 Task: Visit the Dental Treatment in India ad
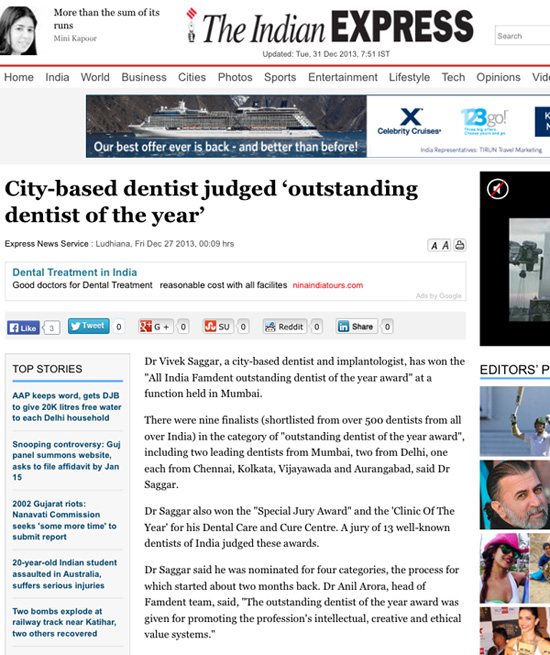click(x=74, y=272)
